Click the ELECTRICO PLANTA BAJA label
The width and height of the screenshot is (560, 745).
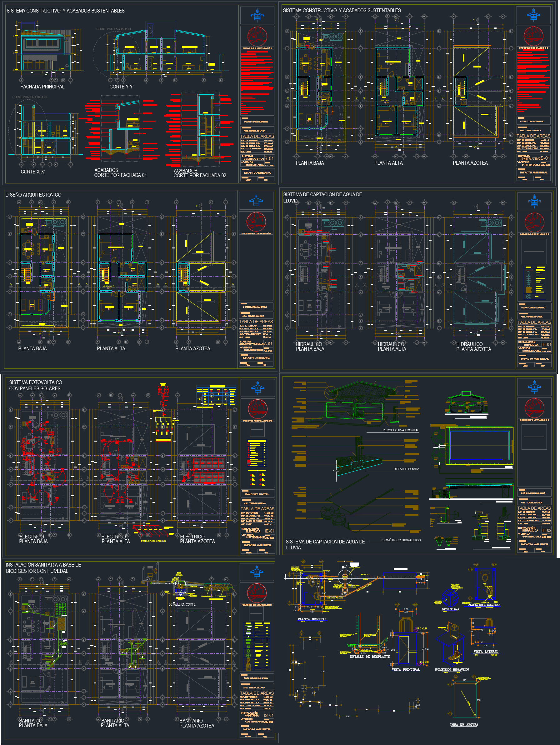coord(33,539)
